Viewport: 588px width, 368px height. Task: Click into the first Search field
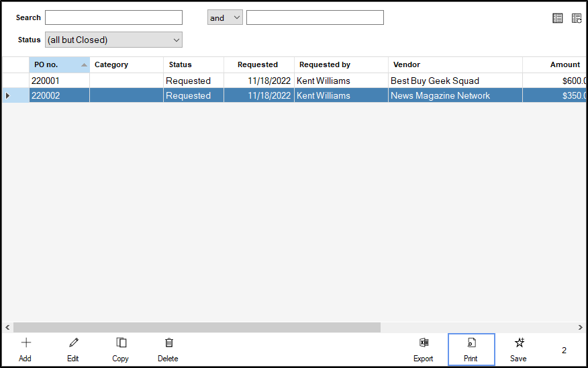point(113,17)
